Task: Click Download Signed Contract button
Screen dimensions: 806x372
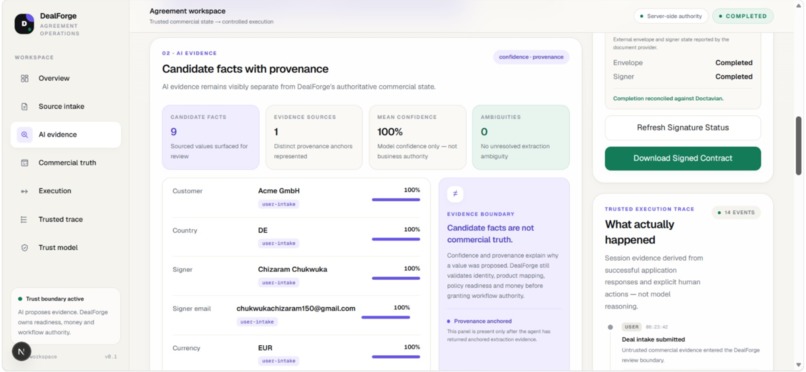Action: [683, 158]
